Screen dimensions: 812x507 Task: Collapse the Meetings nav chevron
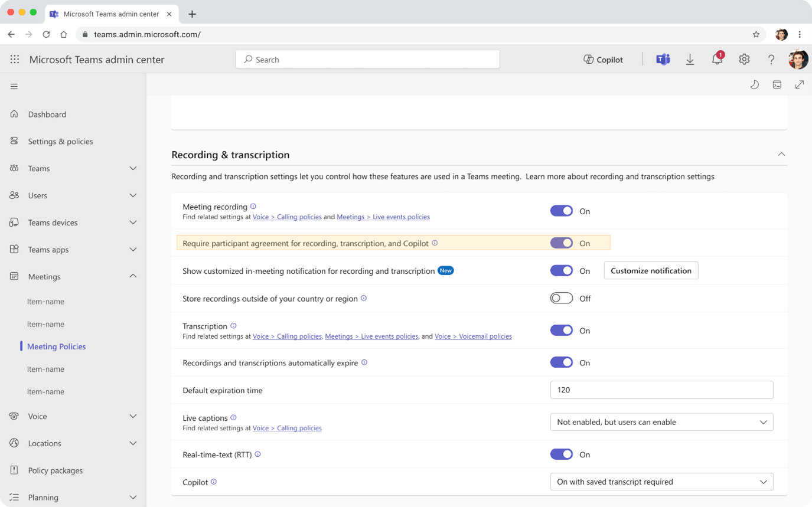[x=133, y=276]
